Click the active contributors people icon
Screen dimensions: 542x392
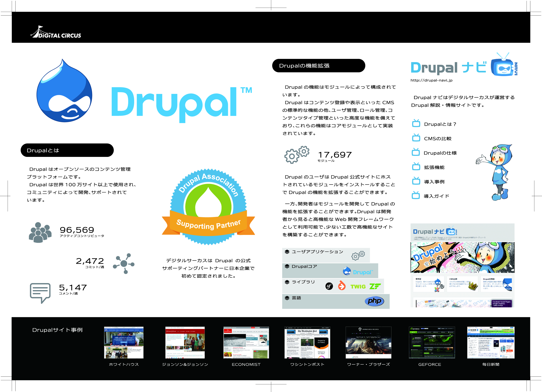(x=40, y=232)
